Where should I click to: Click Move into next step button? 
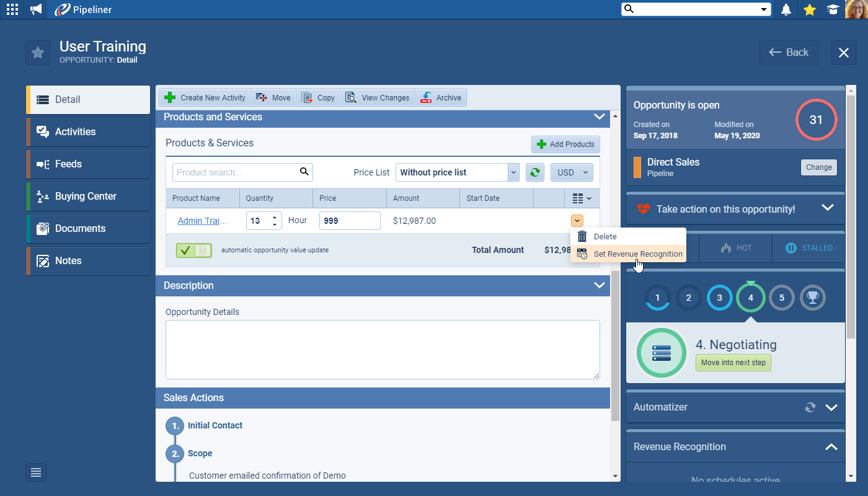pos(733,363)
